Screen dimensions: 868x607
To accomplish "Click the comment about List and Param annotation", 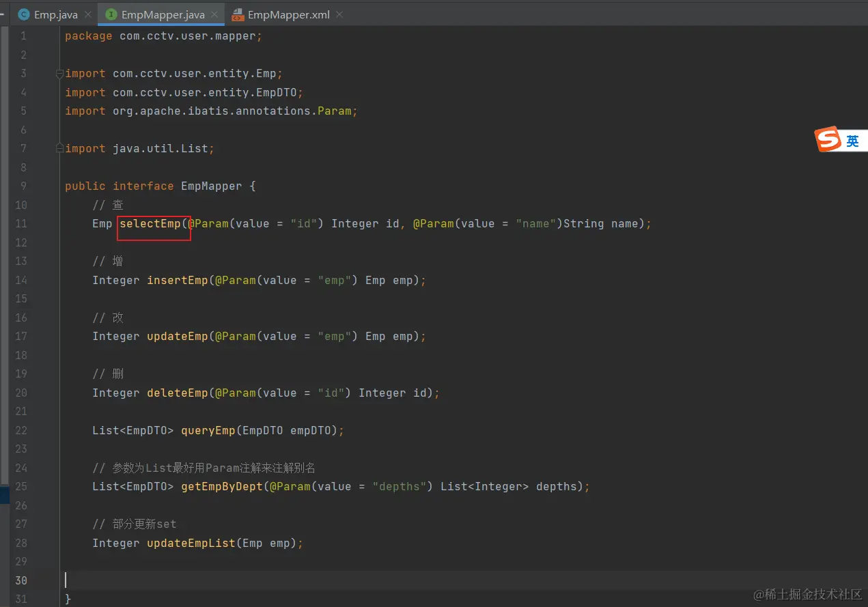I will [204, 468].
